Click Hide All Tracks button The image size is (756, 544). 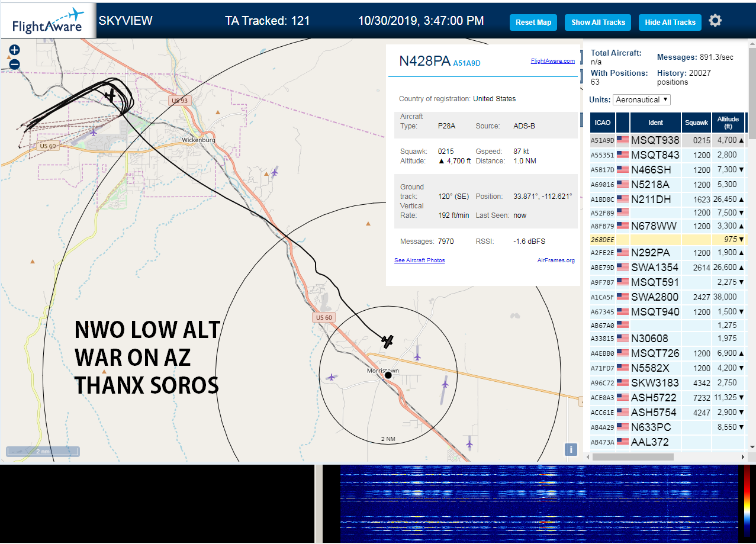[x=670, y=22]
